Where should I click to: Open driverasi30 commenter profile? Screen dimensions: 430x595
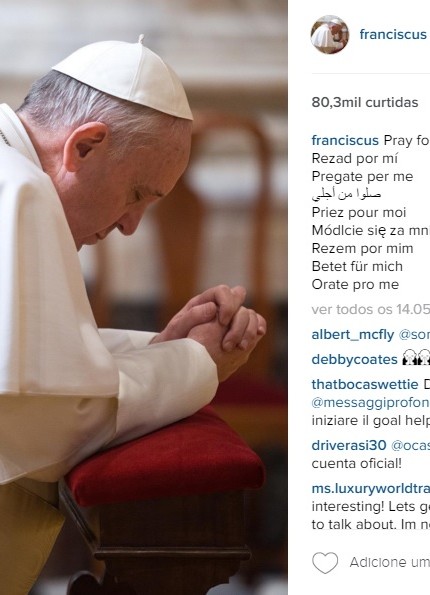pyautogui.click(x=349, y=445)
